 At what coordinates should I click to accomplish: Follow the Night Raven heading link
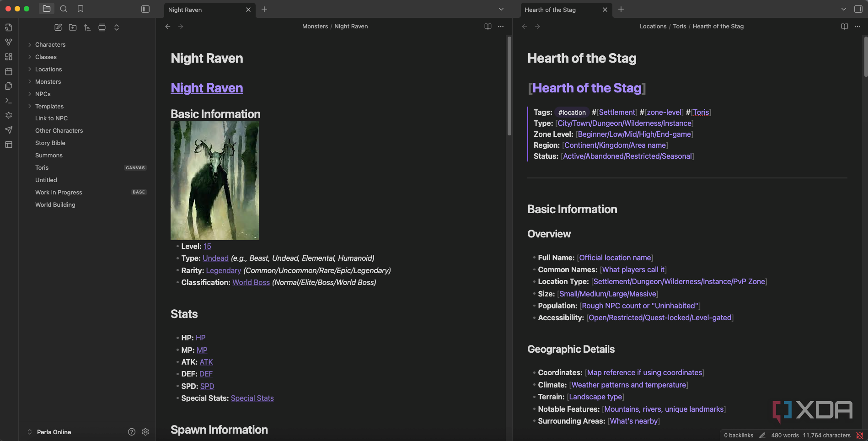[x=207, y=88]
